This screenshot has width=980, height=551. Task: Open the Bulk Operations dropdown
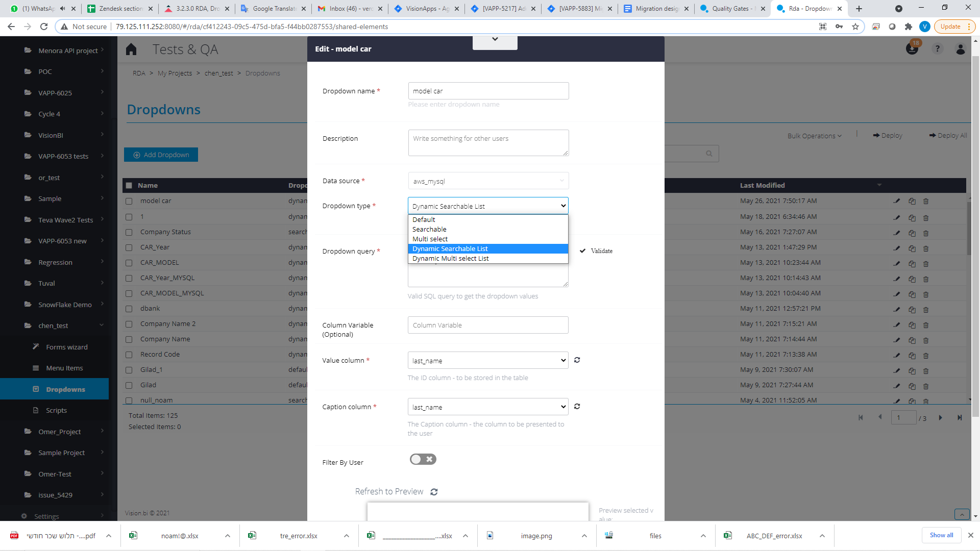(x=814, y=136)
